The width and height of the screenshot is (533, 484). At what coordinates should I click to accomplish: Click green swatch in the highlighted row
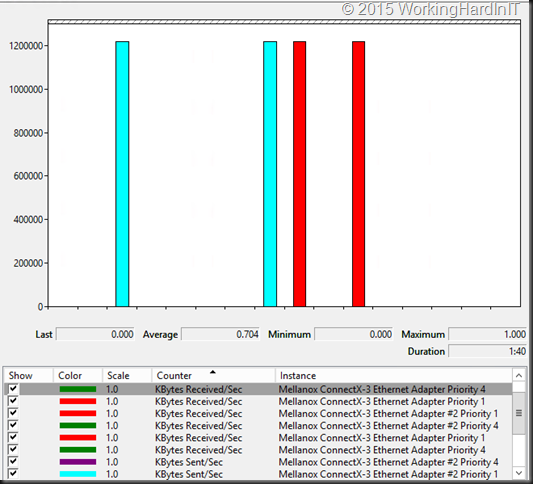(x=78, y=389)
